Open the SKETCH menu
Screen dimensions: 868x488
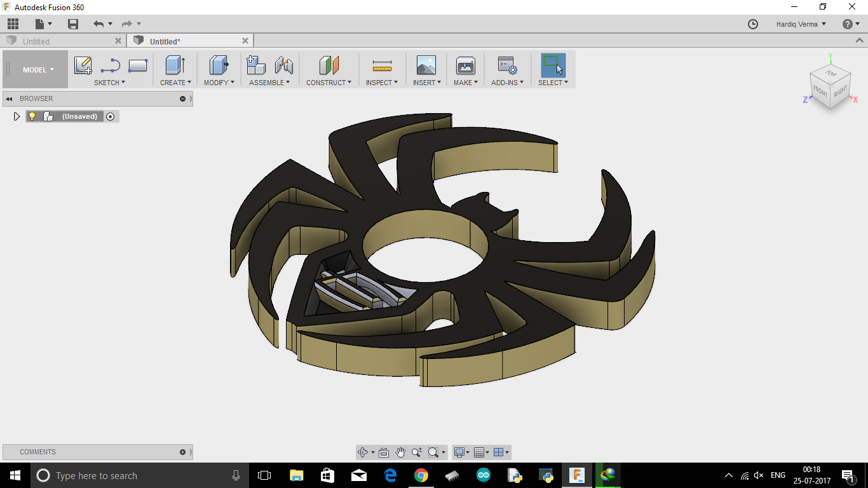[109, 83]
